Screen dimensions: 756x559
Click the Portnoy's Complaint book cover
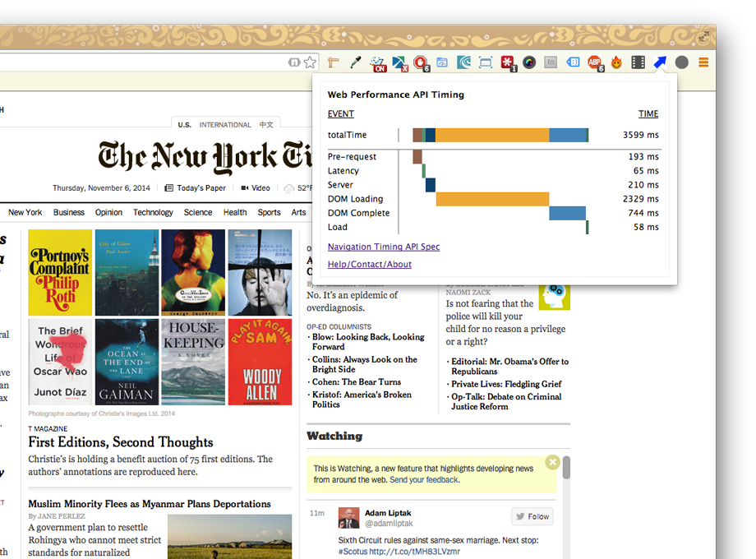(x=60, y=272)
